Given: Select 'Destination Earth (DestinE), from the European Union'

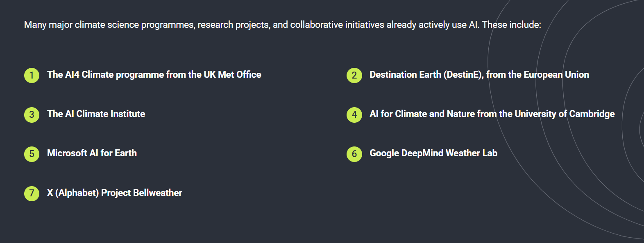Looking at the screenshot, I should (479, 74).
